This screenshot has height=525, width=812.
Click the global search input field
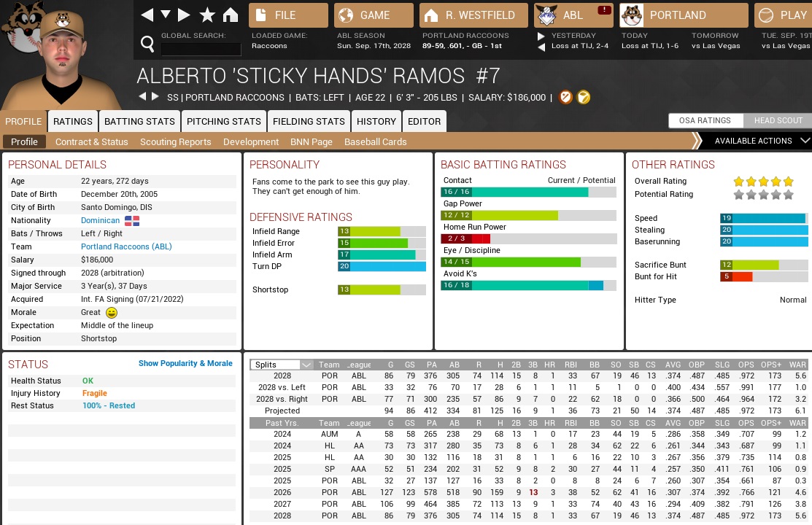click(x=201, y=49)
